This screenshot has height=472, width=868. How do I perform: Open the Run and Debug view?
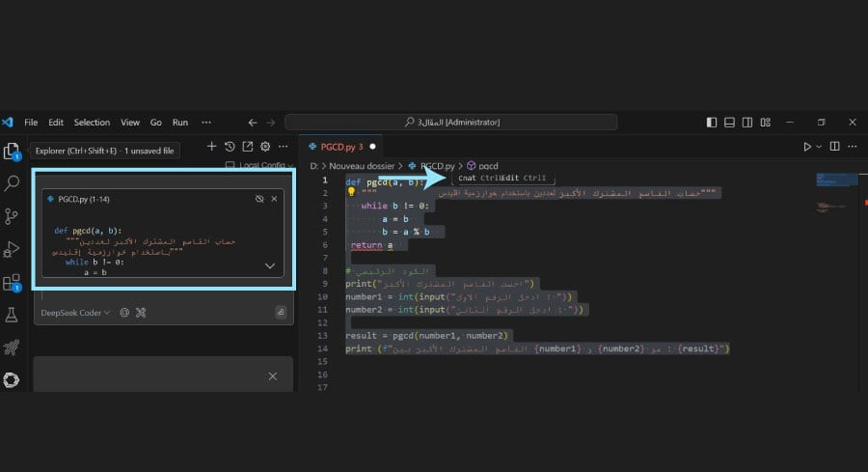pyautogui.click(x=12, y=249)
